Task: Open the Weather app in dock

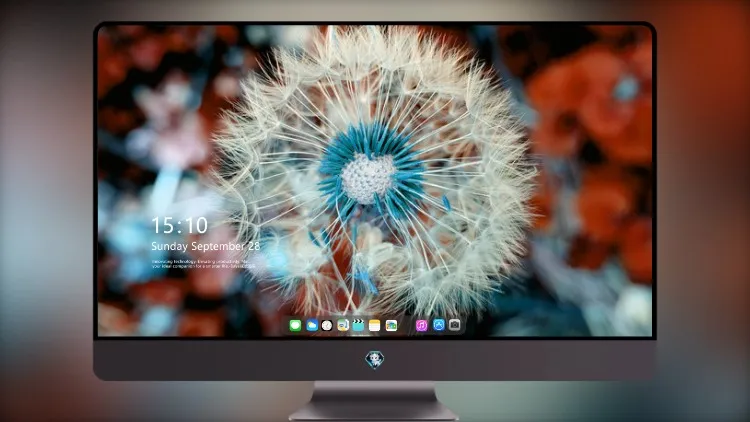Action: [x=311, y=326]
